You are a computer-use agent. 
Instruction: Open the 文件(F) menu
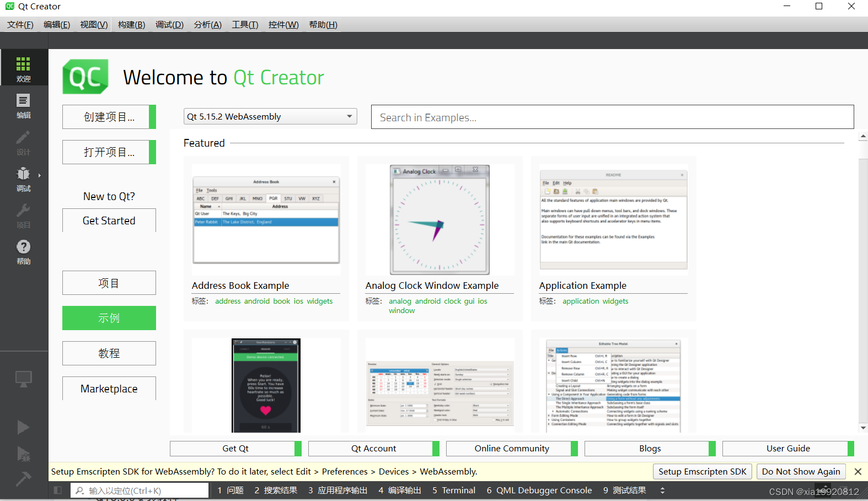pyautogui.click(x=20, y=25)
